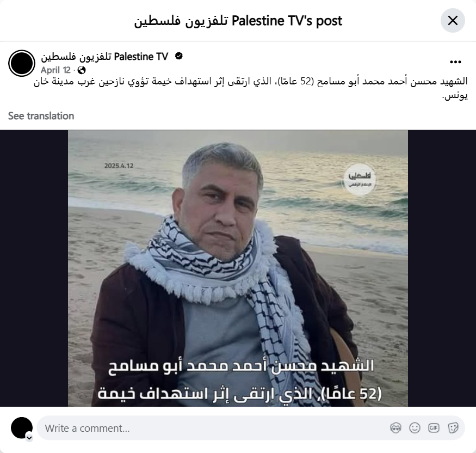Open Palestine TV page profile picture

coord(22,63)
